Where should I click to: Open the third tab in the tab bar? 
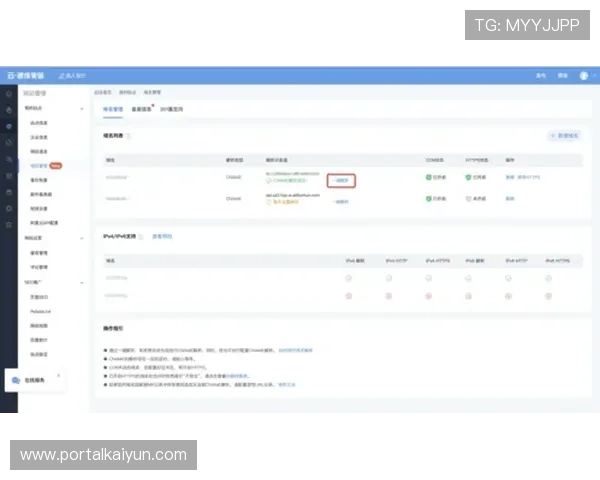coord(172,108)
